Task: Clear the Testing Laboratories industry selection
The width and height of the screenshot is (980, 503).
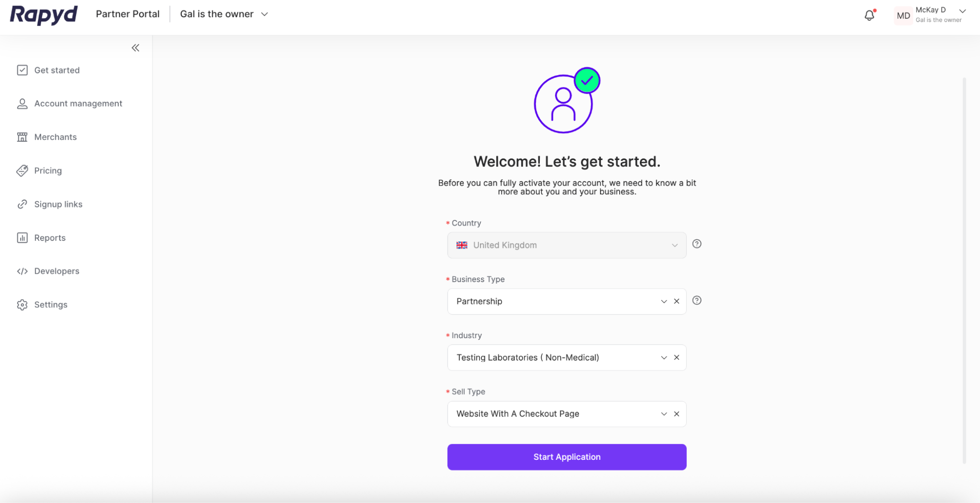Action: 677,358
